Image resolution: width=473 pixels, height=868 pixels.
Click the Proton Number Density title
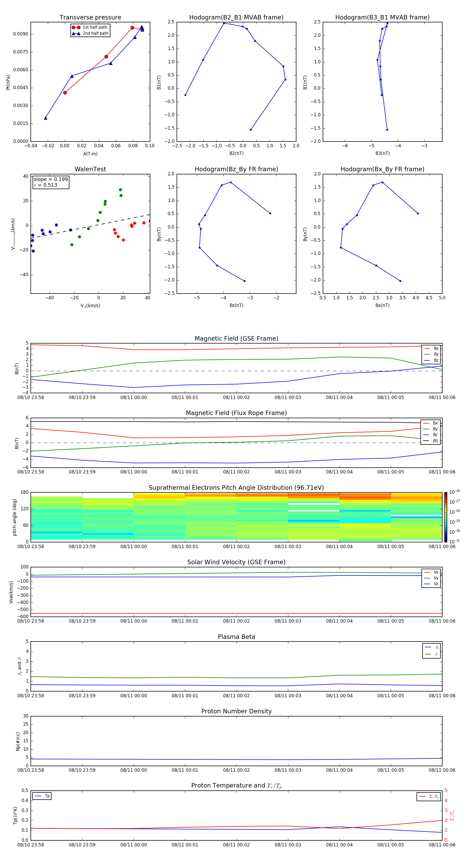pyautogui.click(x=236, y=711)
